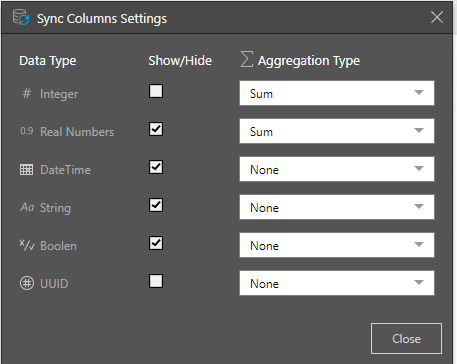
Task: Uncheck the DateTime show/hide checkbox
Action: pyautogui.click(x=156, y=167)
